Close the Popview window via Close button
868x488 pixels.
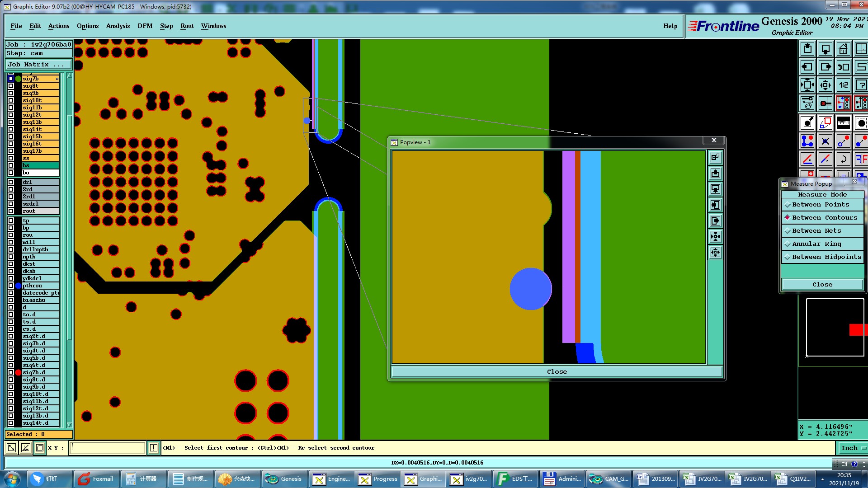[557, 372]
